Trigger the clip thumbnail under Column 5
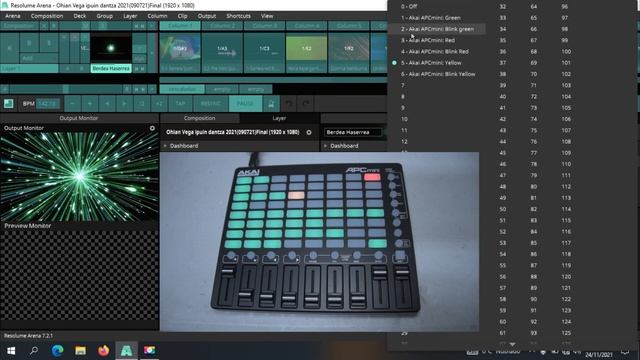 (349, 49)
